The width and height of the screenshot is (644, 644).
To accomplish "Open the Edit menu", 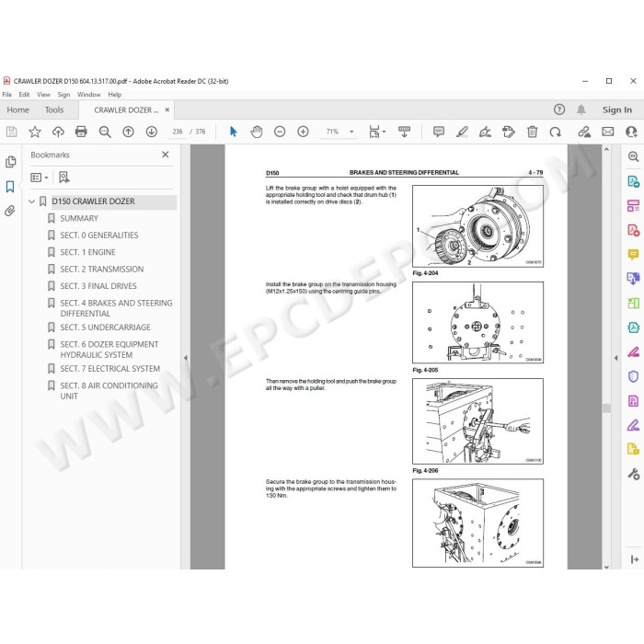I will (24, 95).
